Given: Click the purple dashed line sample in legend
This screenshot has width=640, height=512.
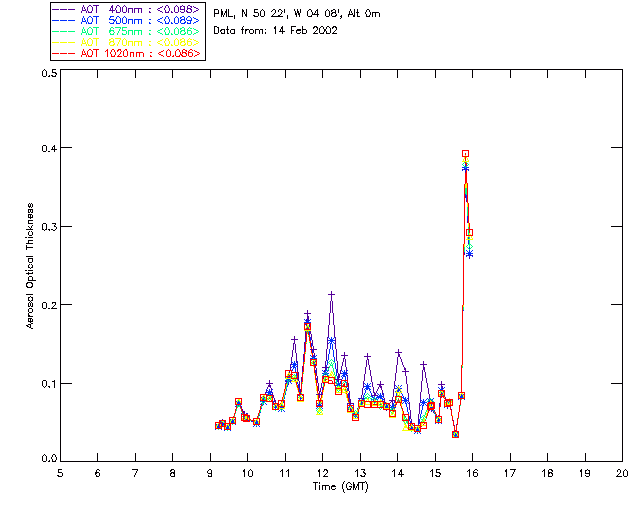Looking at the screenshot, I should (64, 9).
